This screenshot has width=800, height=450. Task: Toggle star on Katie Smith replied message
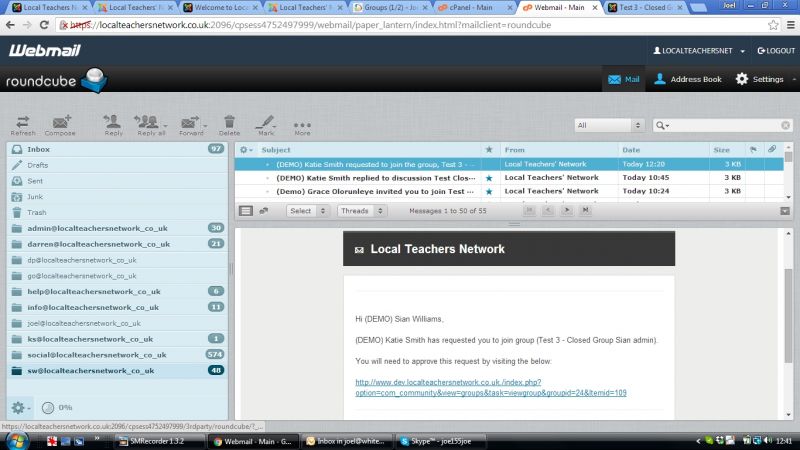click(x=489, y=178)
